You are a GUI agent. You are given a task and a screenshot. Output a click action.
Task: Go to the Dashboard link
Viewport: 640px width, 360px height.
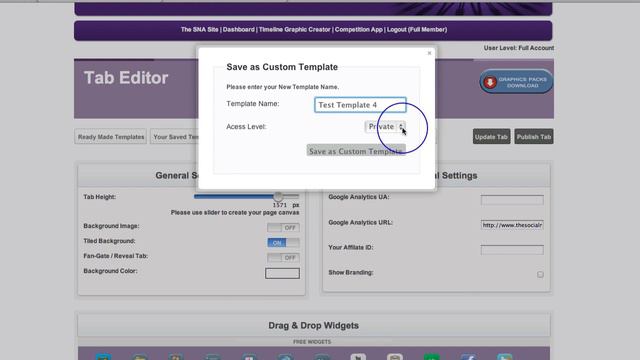point(239,29)
